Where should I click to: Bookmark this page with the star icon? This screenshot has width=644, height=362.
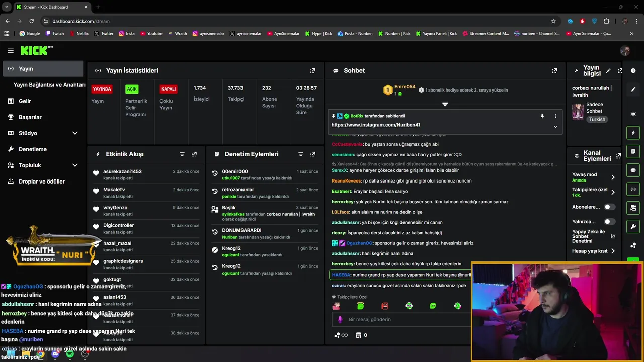coord(553,21)
